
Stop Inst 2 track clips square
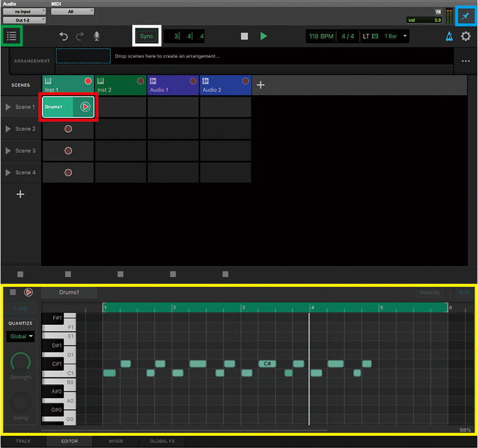[x=120, y=274]
